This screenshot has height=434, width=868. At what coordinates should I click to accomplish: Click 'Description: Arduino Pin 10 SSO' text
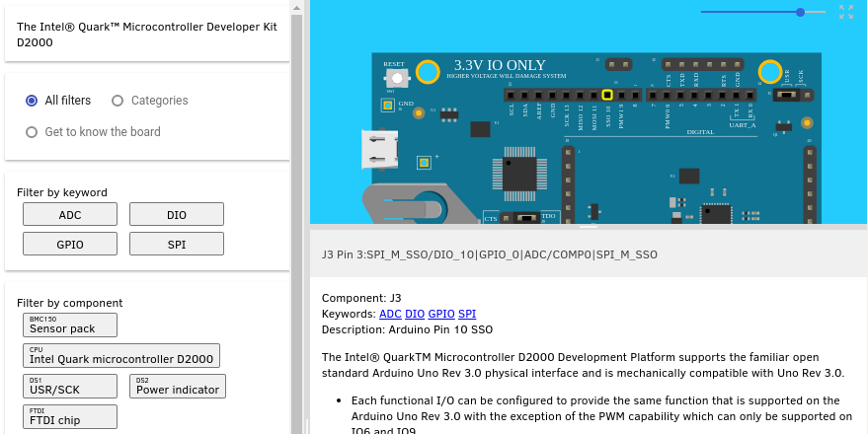pyautogui.click(x=407, y=330)
